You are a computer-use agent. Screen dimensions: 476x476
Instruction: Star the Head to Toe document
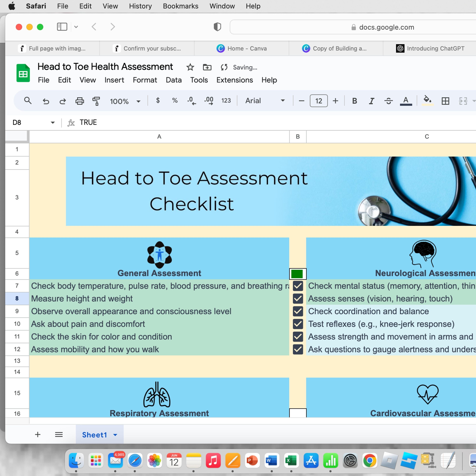[x=190, y=67]
